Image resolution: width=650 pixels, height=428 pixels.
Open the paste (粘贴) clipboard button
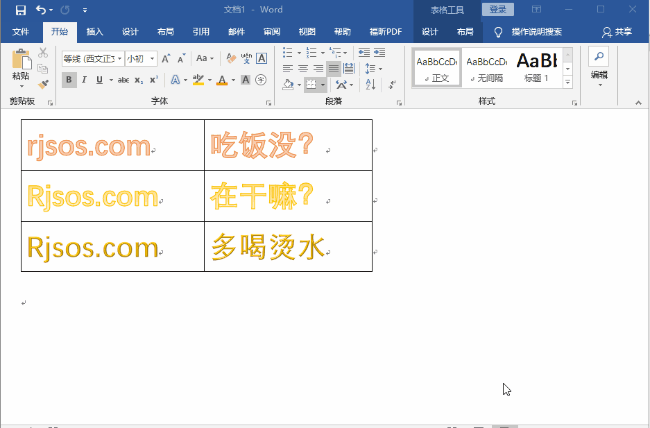coord(21,68)
